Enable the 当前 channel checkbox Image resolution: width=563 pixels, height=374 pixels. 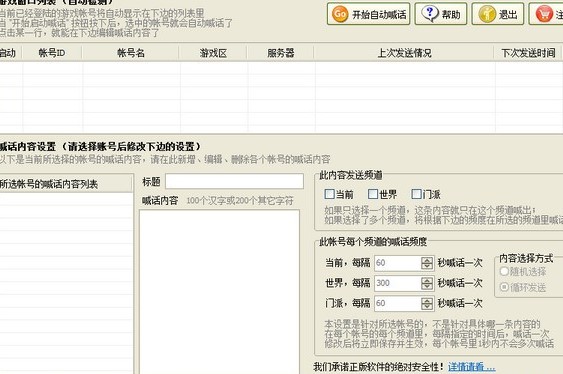[329, 194]
